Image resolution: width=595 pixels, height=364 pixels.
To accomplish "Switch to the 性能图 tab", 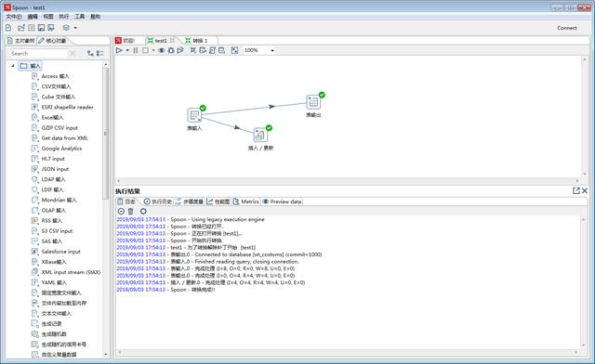I will click(218, 201).
